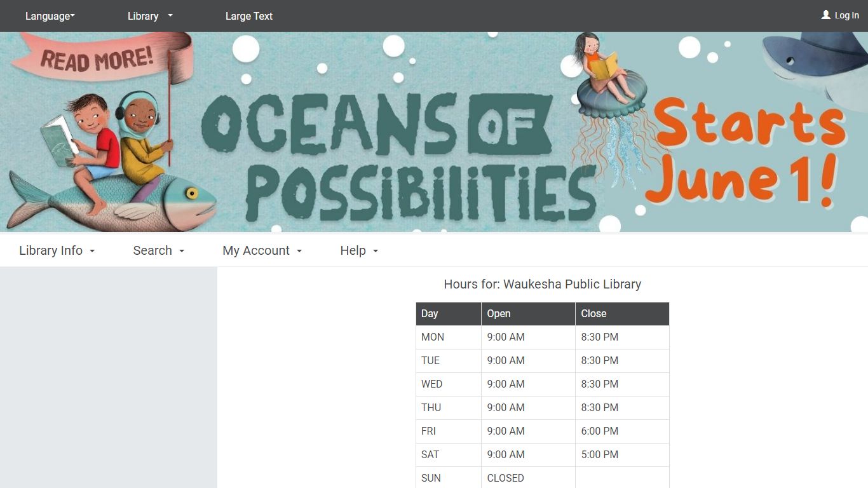Expand the Library Info menu

pos(57,250)
